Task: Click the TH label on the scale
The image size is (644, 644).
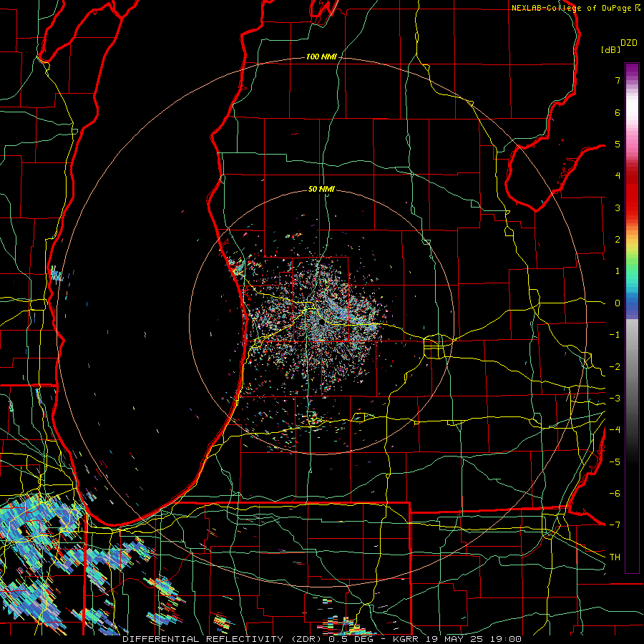Action: (x=615, y=557)
